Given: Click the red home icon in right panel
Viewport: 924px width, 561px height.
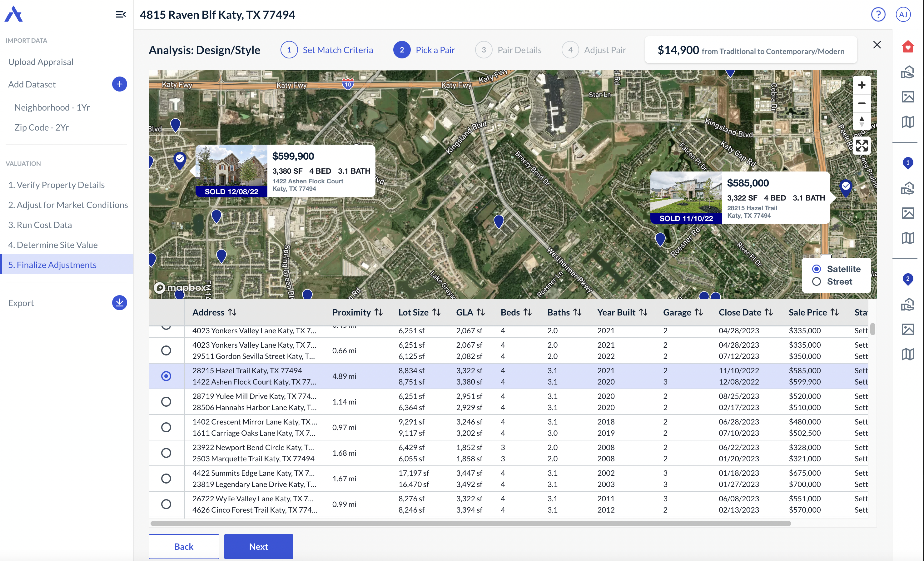Looking at the screenshot, I should (907, 47).
